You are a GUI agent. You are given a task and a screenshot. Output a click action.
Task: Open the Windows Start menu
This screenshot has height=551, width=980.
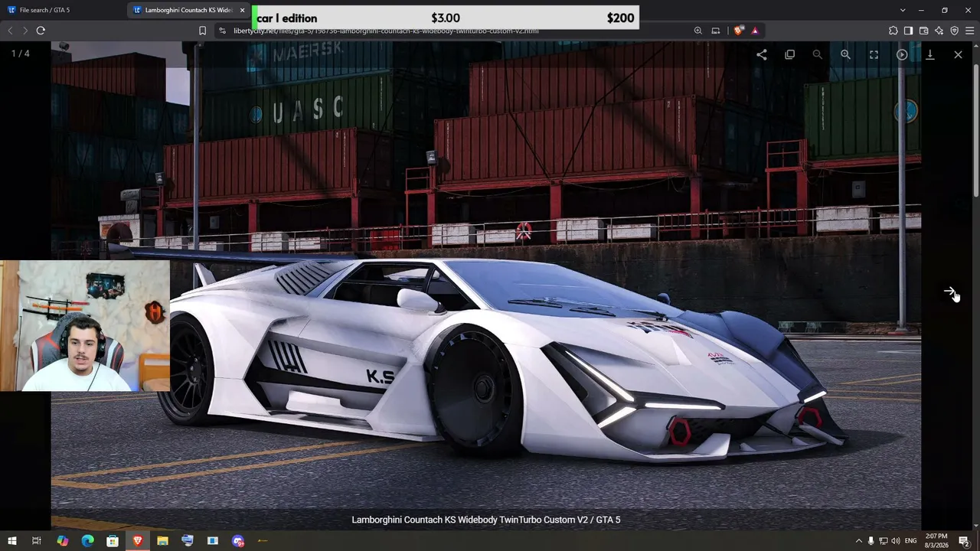pos(12,541)
